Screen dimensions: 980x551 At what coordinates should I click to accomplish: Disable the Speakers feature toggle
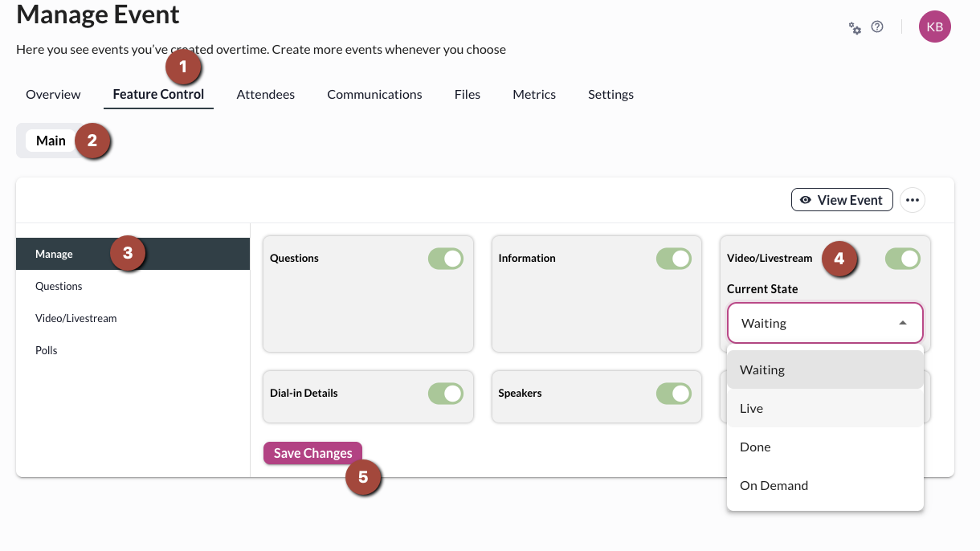[x=674, y=393]
